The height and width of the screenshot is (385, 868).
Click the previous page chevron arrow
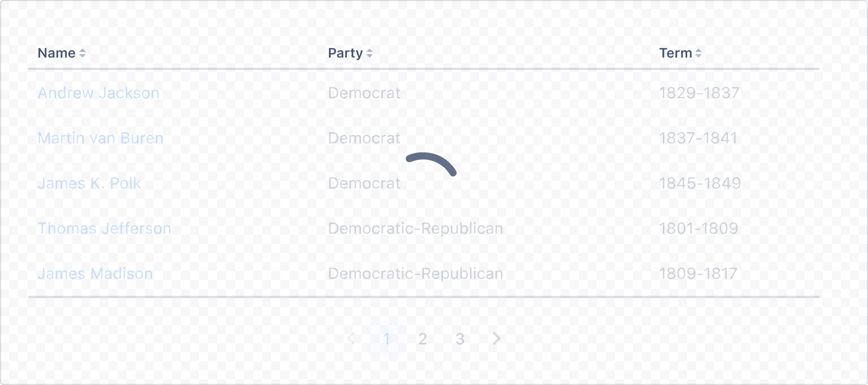(x=351, y=339)
